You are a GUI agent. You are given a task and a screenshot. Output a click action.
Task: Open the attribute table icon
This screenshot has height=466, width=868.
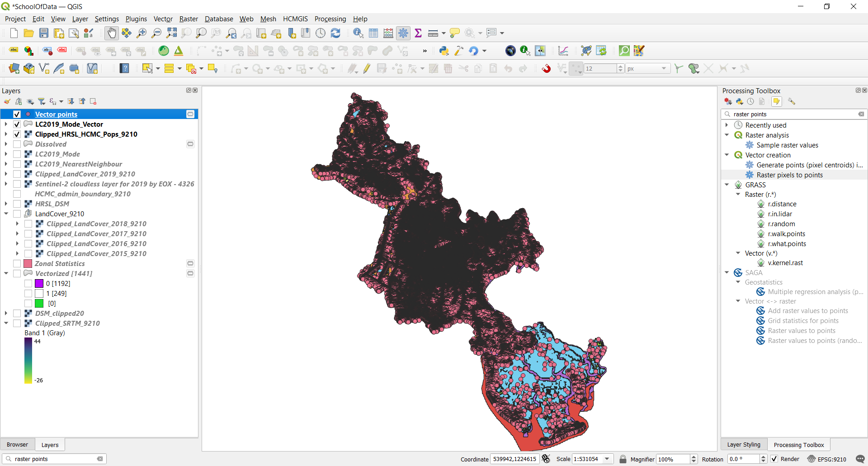[x=373, y=33]
